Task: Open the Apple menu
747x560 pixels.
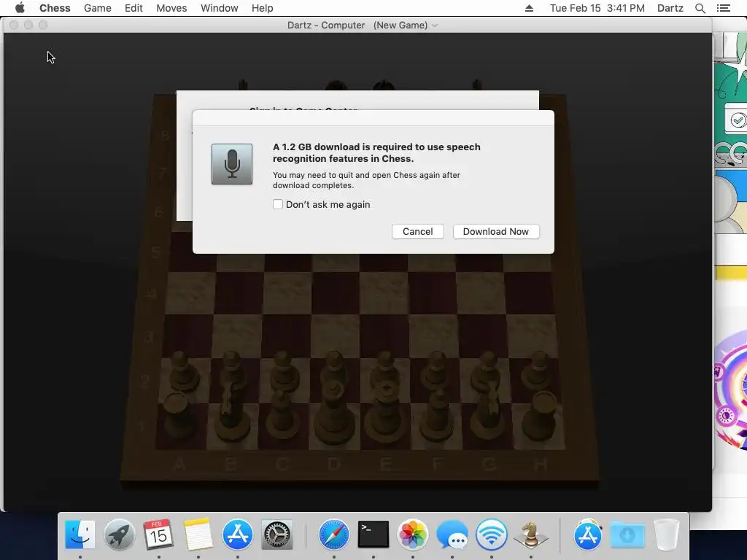Action: [20, 8]
